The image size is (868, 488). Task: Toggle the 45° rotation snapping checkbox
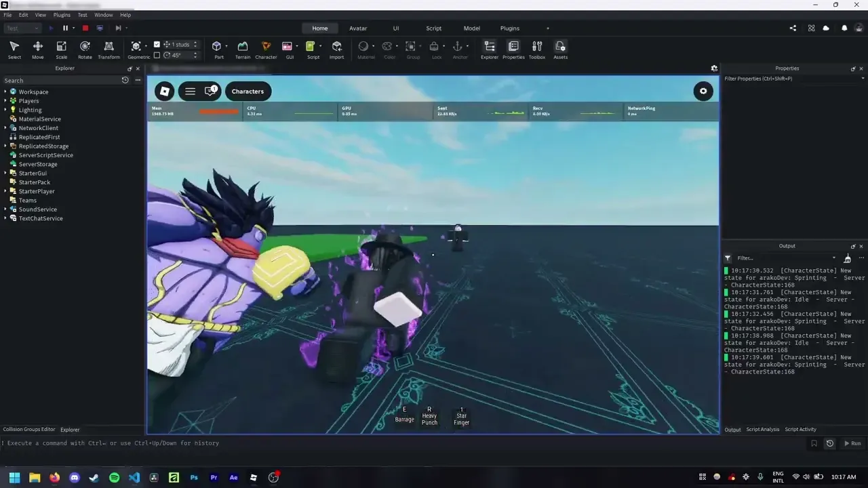point(157,56)
